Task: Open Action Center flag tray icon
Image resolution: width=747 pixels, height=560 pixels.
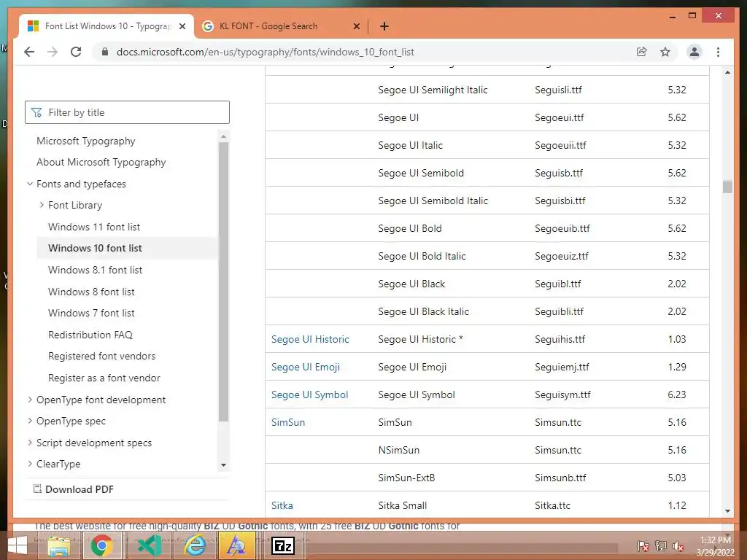Action: point(643,546)
